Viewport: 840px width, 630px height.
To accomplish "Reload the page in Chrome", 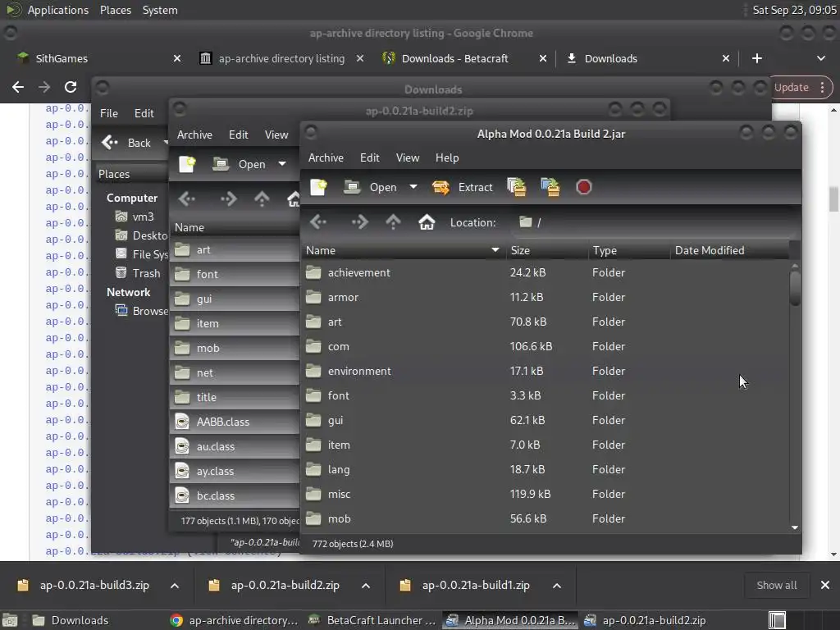I will (71, 87).
